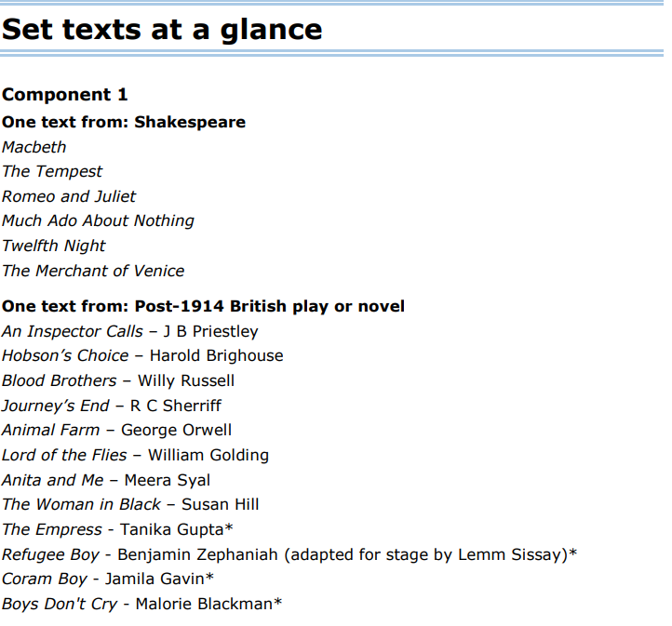
Task: Click on The Tempest entry
Action: (x=52, y=172)
